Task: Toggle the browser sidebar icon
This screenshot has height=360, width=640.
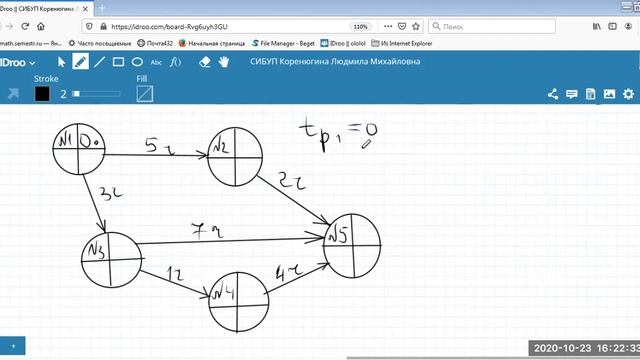Action: [x=612, y=27]
